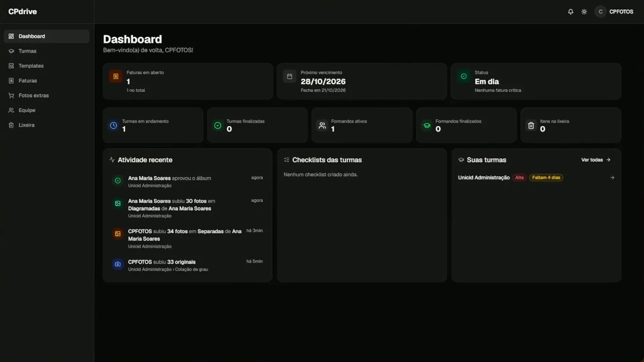Screen dimensions: 644x362
Task: Open Turmas in the sidebar
Action: pyautogui.click(x=46, y=51)
